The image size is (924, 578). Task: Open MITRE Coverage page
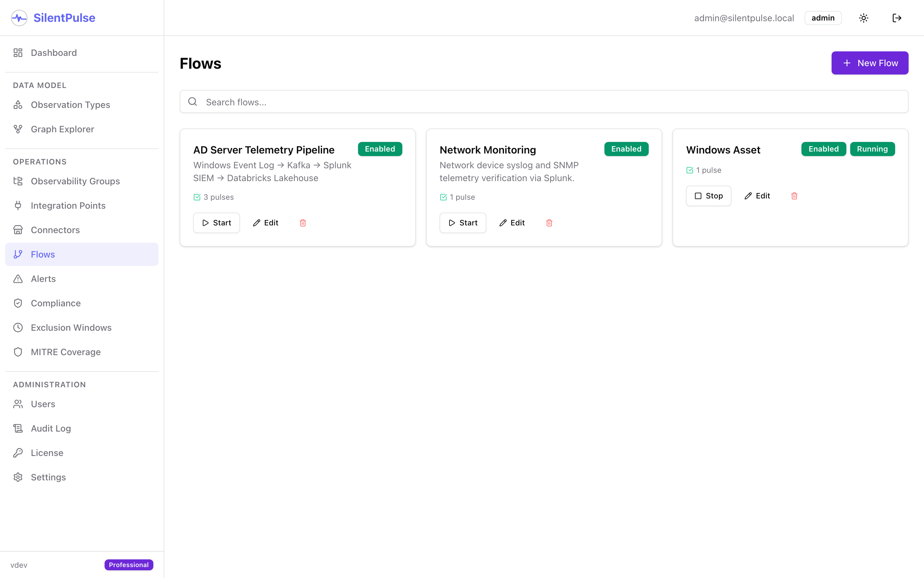pos(82,352)
